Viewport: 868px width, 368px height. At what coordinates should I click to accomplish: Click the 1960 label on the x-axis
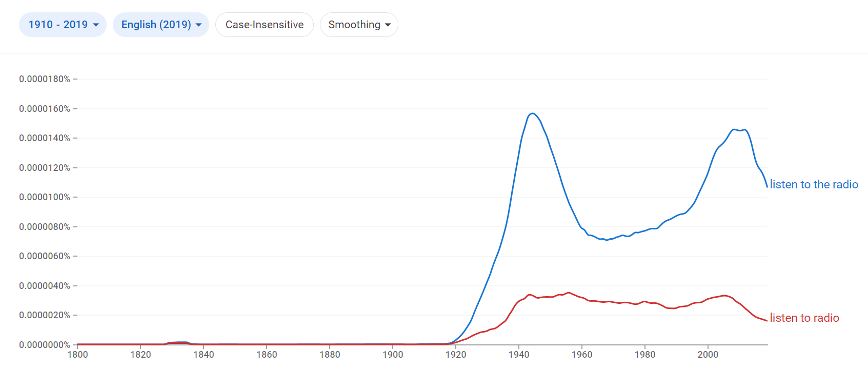(x=583, y=355)
